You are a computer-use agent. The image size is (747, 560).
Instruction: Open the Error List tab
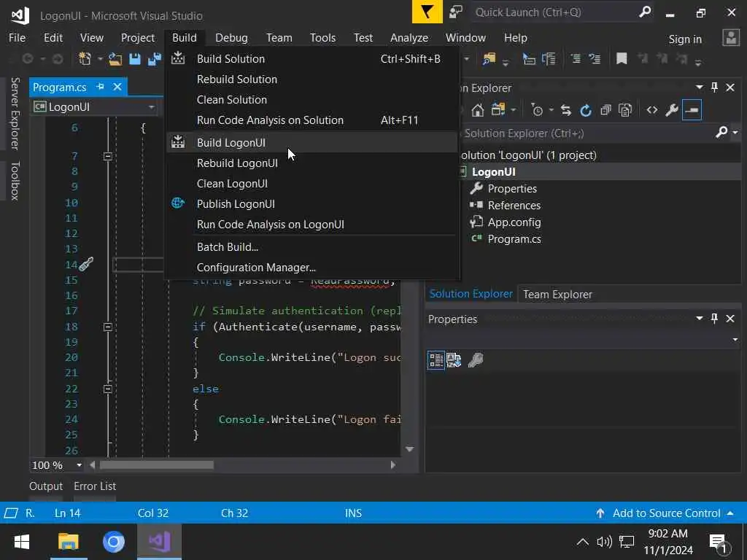pyautogui.click(x=95, y=486)
